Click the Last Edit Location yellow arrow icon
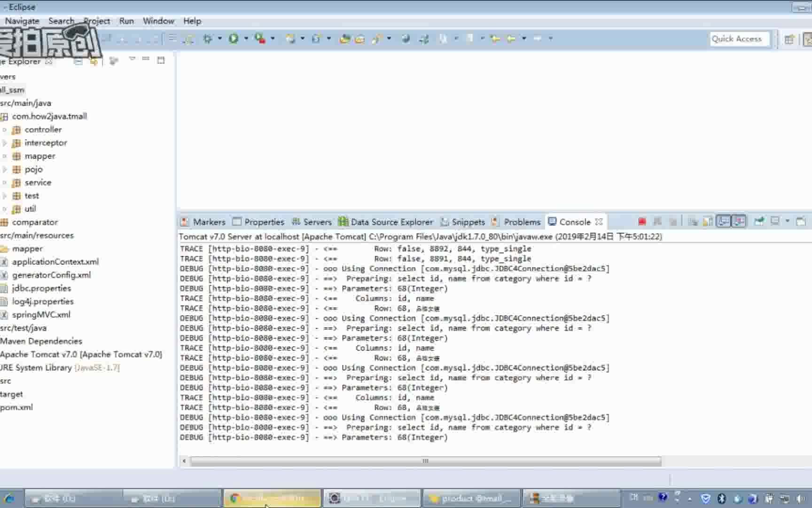 (494, 39)
